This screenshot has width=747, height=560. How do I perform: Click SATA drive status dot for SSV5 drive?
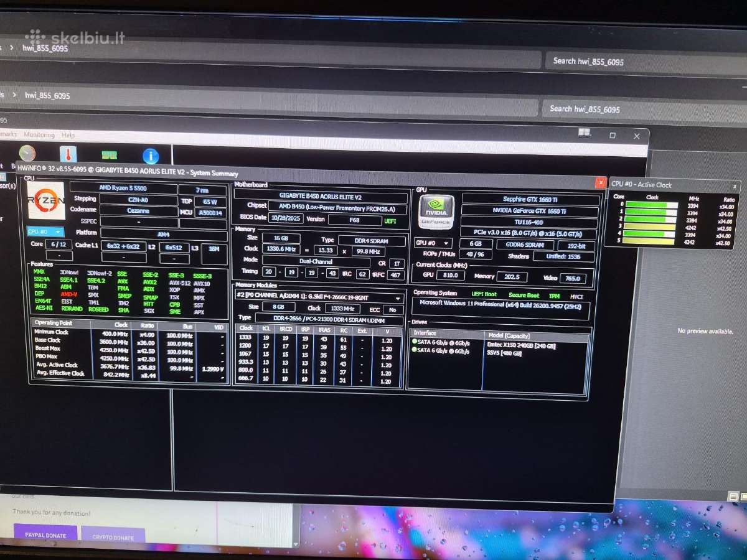click(415, 350)
